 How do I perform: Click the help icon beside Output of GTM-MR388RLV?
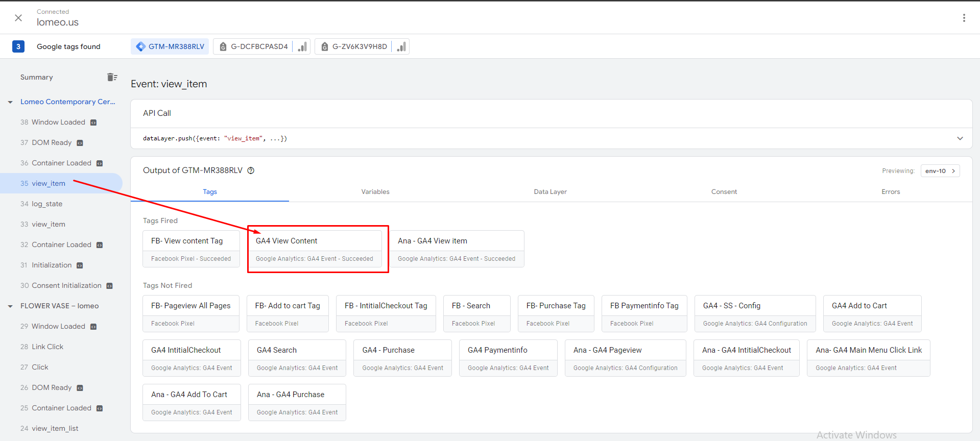pos(251,170)
